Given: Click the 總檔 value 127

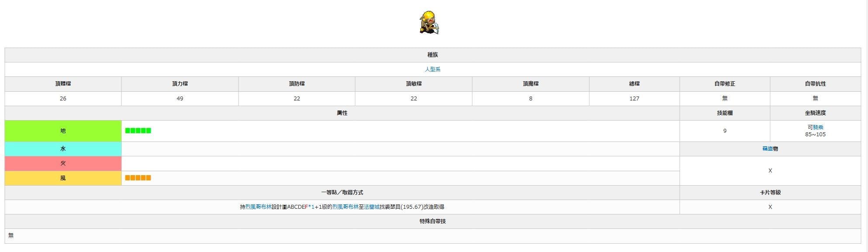Looking at the screenshot, I should pos(634,99).
